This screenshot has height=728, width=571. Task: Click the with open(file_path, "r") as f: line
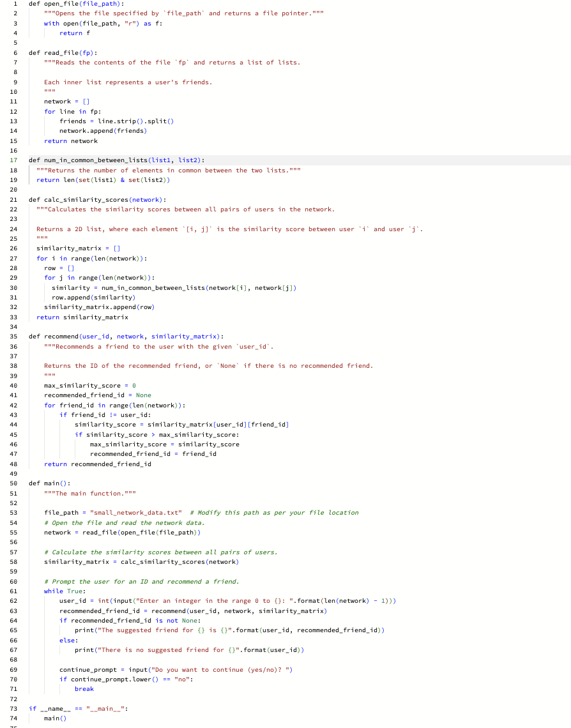point(103,23)
